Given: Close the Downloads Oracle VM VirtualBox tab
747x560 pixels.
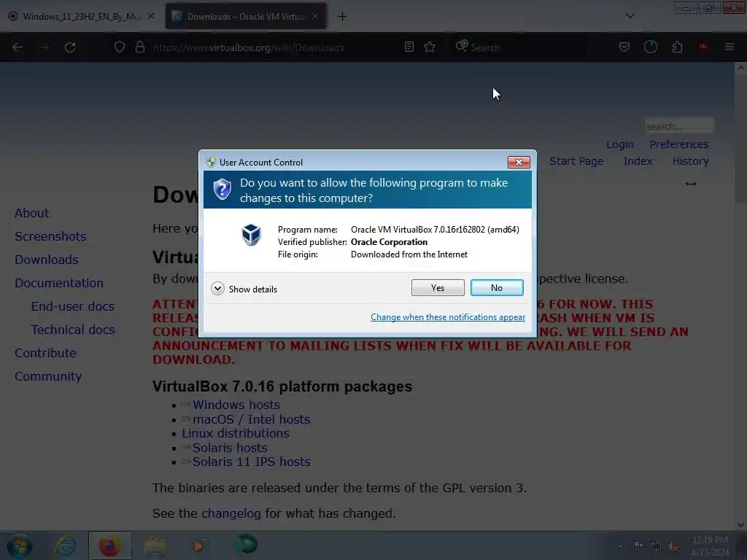Looking at the screenshot, I should tap(315, 16).
